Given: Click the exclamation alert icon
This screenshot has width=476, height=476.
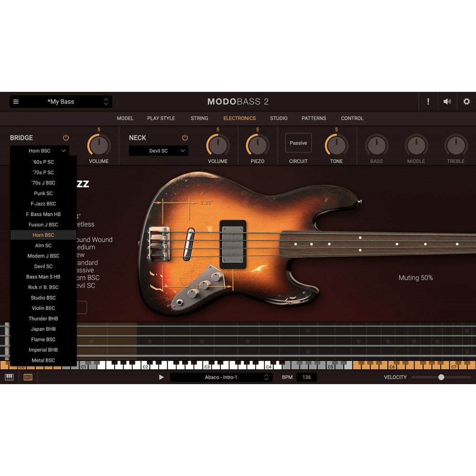Looking at the screenshot, I should click(428, 102).
